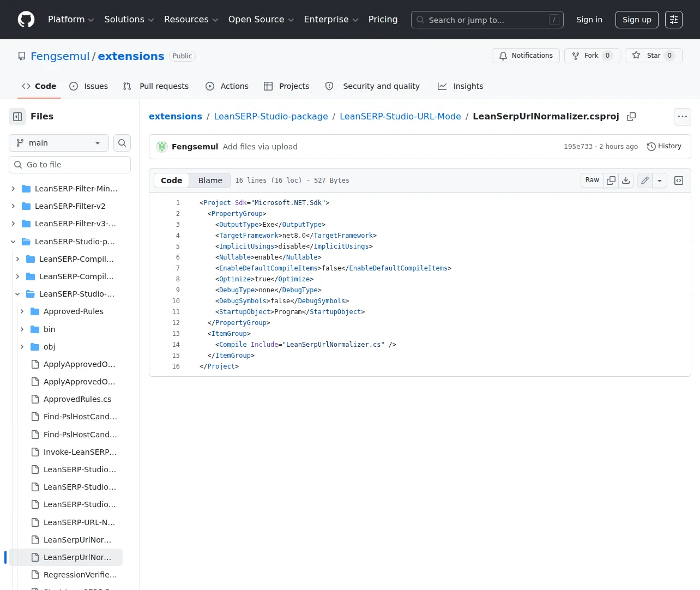Open the Pricing page

click(x=383, y=20)
